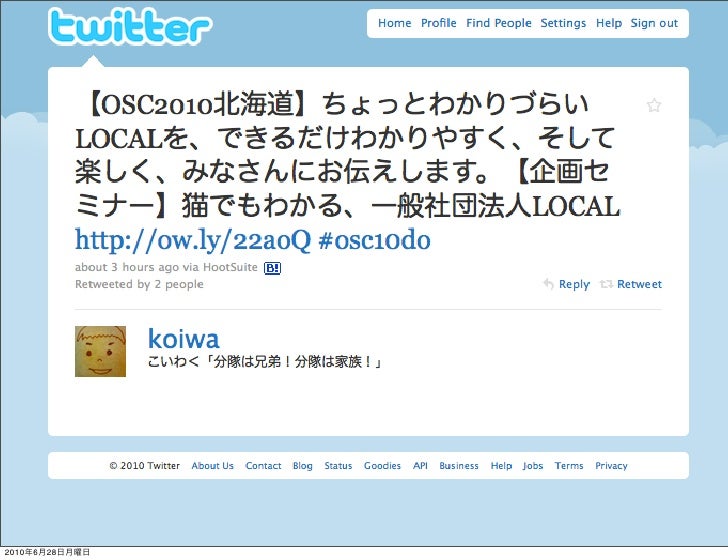Click the Reply arrow icon
Screen dimensions: 728x560
[x=548, y=284]
